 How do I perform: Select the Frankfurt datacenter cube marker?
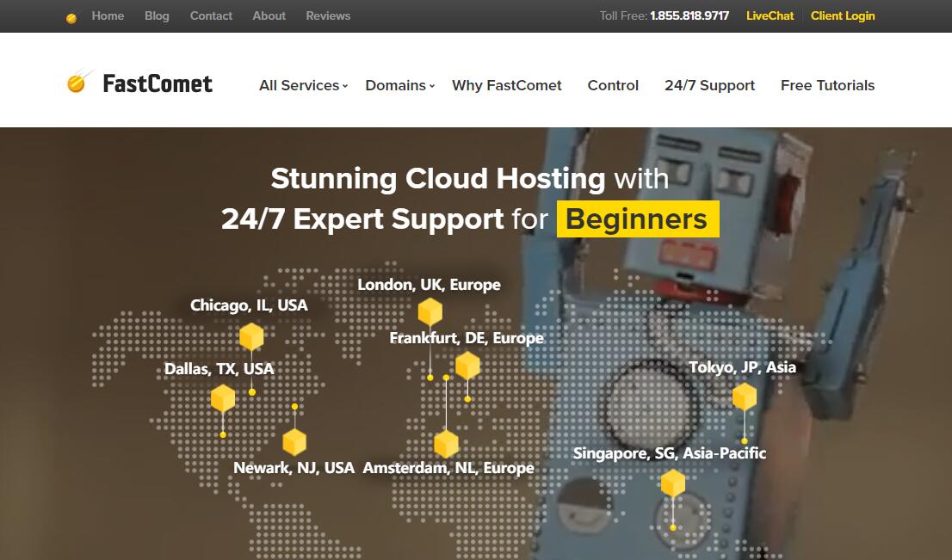coord(467,366)
